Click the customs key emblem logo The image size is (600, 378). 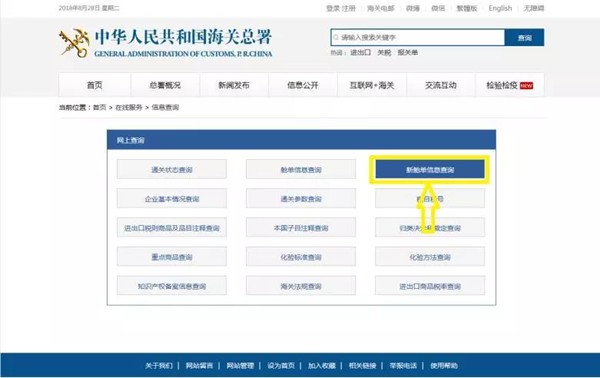point(74,43)
